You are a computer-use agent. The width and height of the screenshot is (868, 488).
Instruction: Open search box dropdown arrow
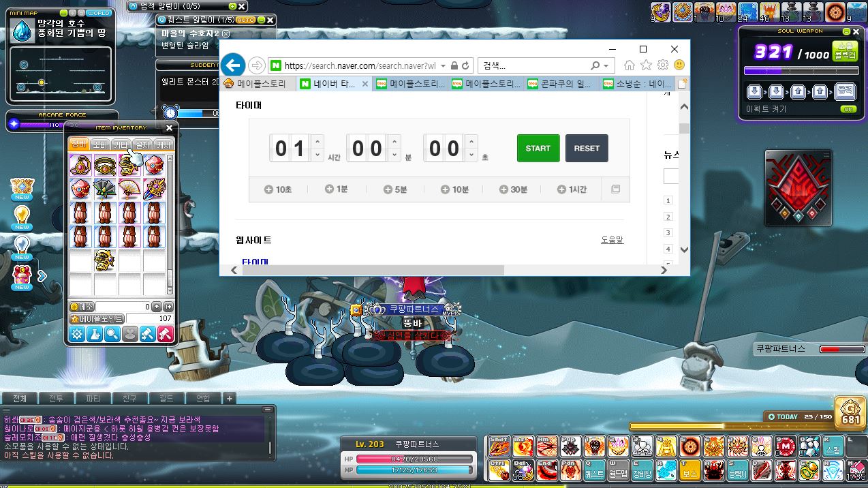click(606, 65)
